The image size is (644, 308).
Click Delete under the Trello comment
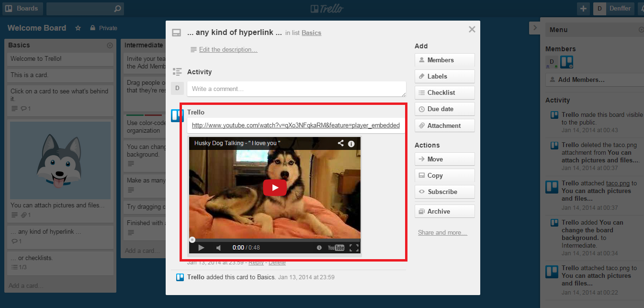click(277, 262)
